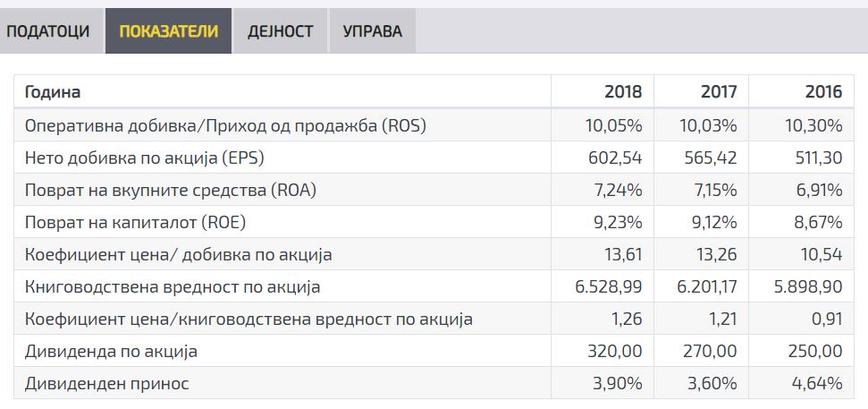Select the Поврат на капиталот (ROE) row
The height and width of the screenshot is (409, 868).
coord(135,223)
